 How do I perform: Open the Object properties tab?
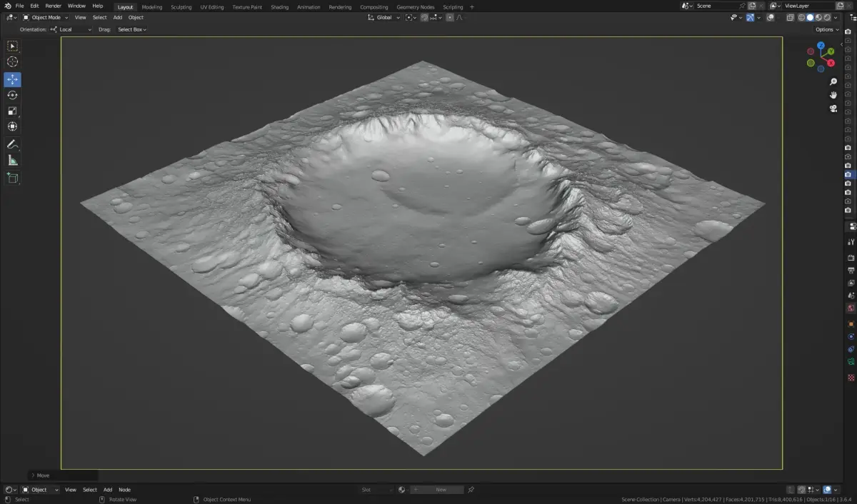click(851, 323)
